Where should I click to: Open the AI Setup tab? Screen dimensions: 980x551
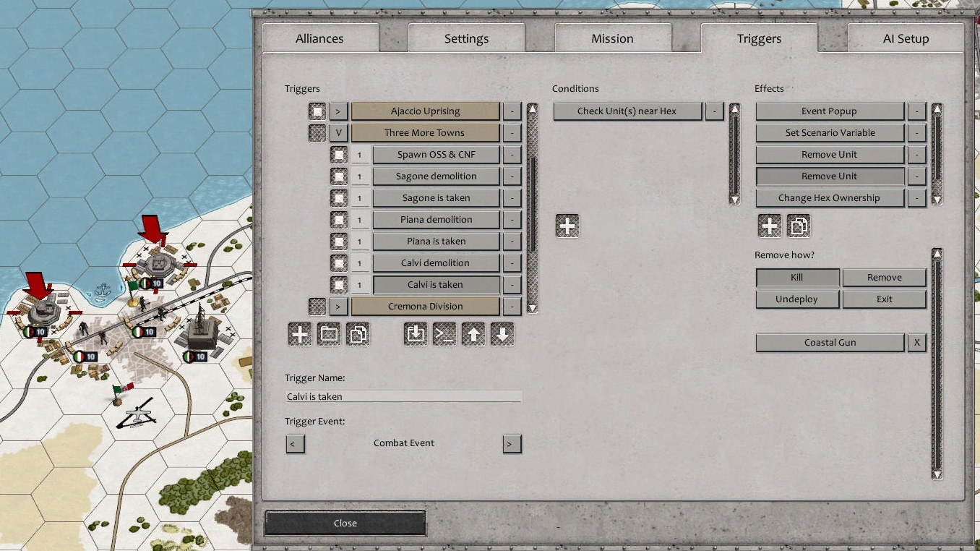tap(904, 38)
